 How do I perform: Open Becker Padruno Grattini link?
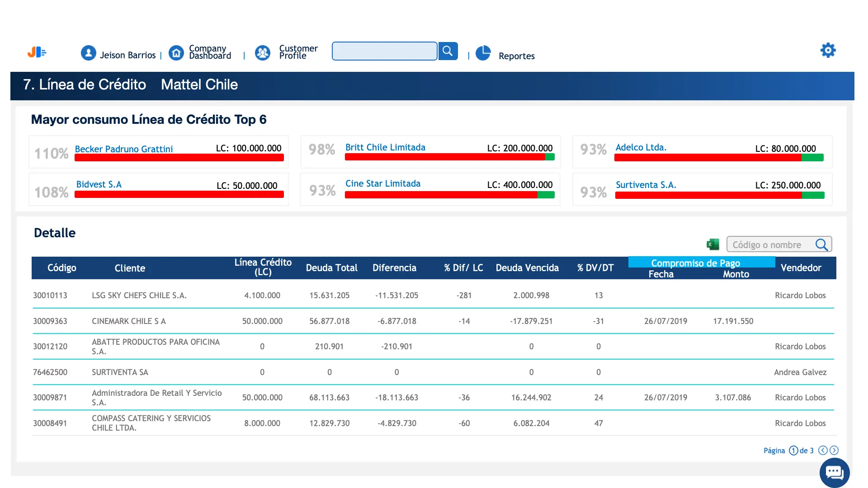[124, 149]
